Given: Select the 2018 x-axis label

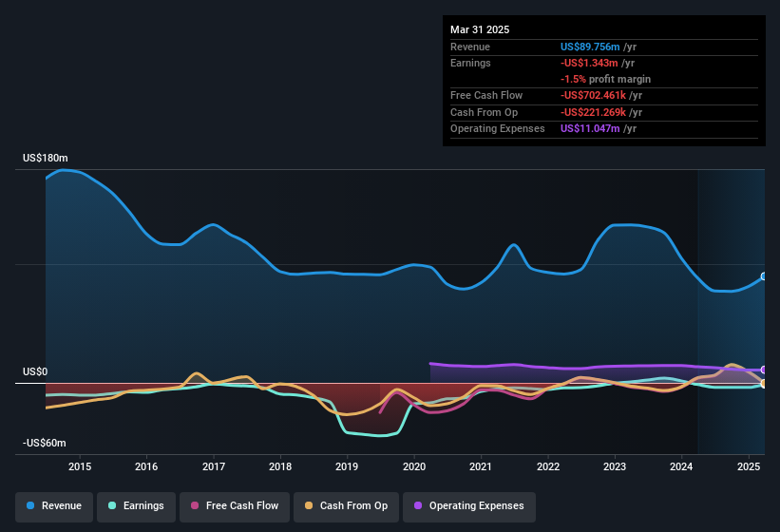Looking at the screenshot, I should pyautogui.click(x=280, y=466).
